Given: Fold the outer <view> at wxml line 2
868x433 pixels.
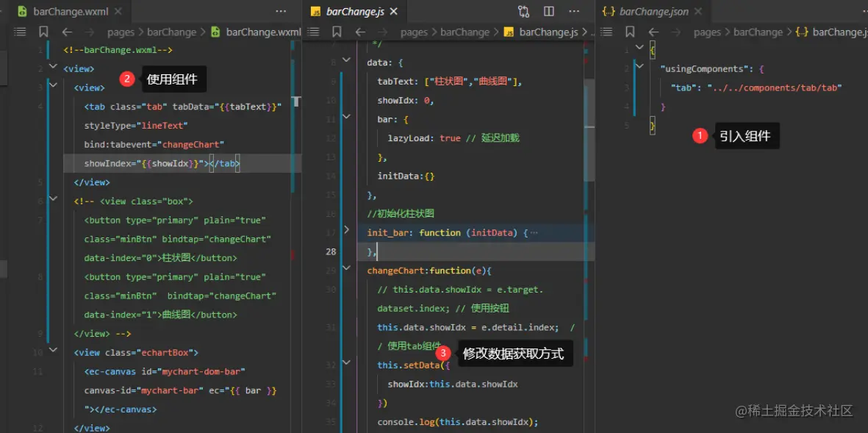Looking at the screenshot, I should coord(53,67).
